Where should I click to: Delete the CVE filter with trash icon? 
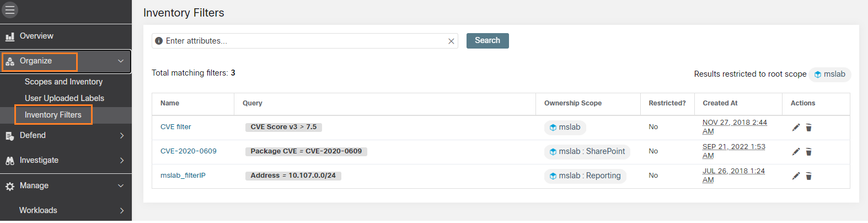pyautogui.click(x=808, y=128)
